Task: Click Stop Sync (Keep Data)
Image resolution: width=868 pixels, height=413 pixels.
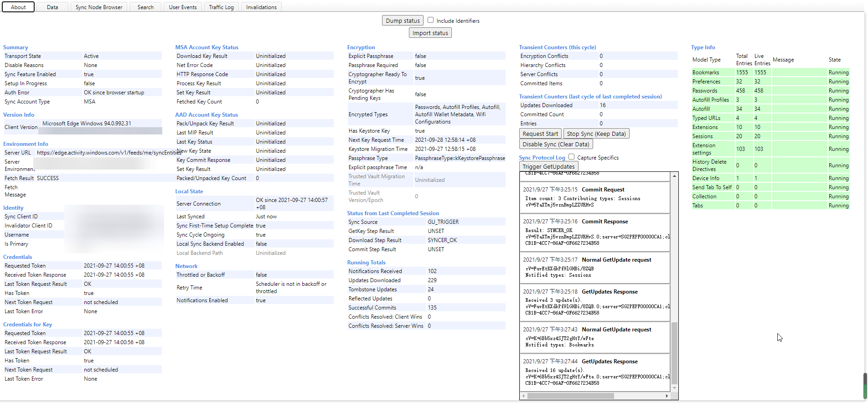Action: (596, 134)
